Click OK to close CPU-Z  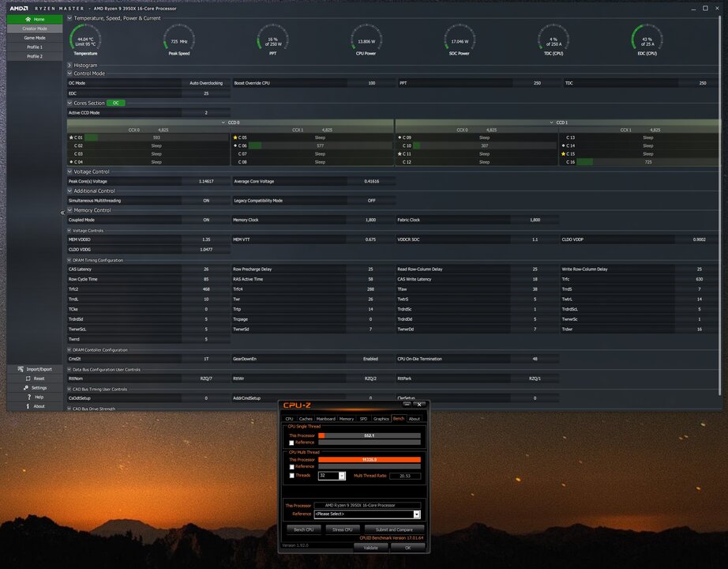pyautogui.click(x=407, y=548)
